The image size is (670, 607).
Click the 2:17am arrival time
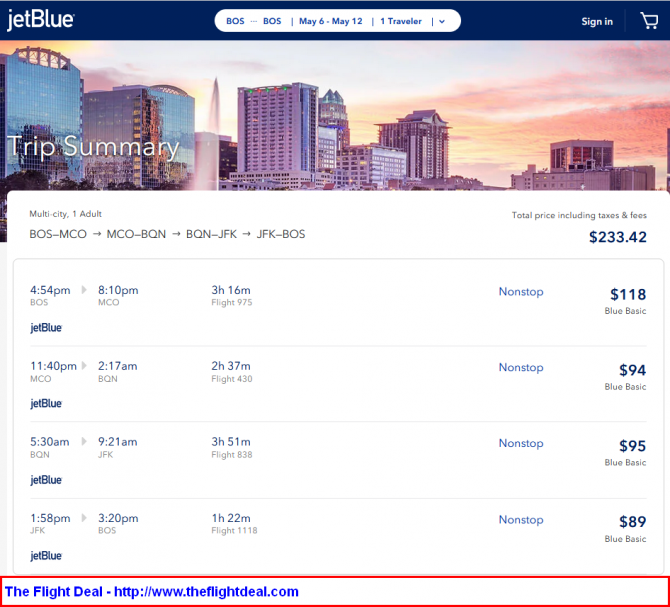(118, 366)
